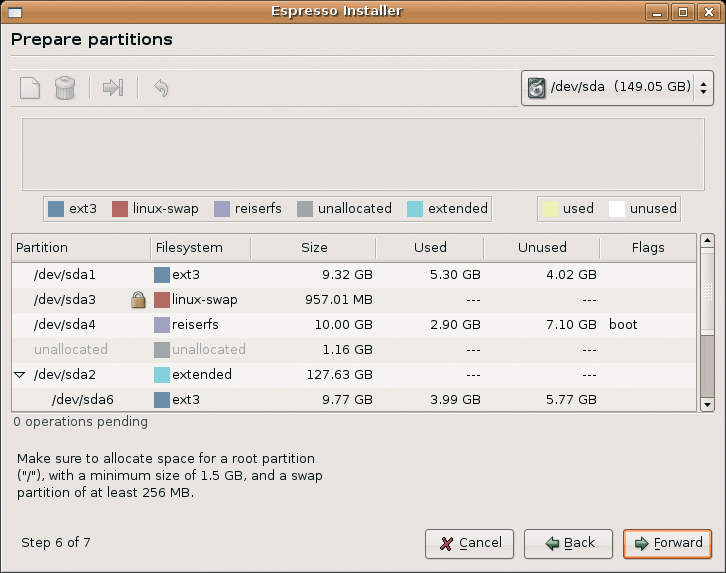Image resolution: width=726 pixels, height=573 pixels.
Task: Select the /dev/sda1 partition row
Action: click(x=354, y=275)
